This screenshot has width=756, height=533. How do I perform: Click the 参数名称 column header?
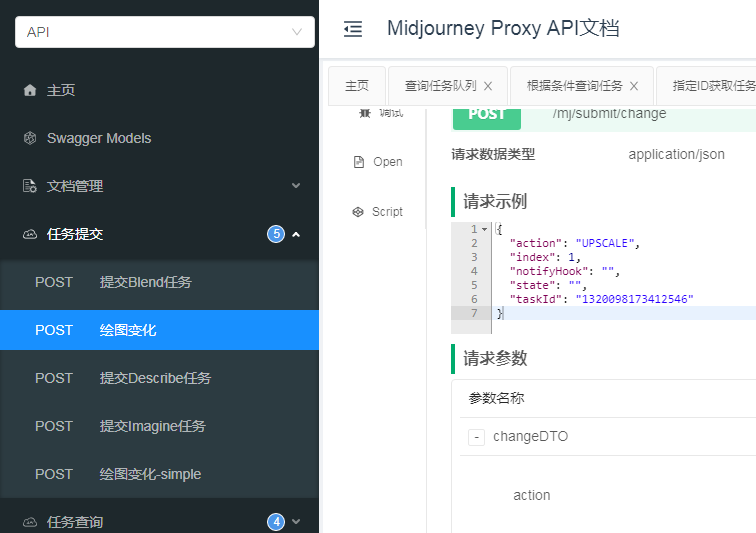click(x=496, y=398)
